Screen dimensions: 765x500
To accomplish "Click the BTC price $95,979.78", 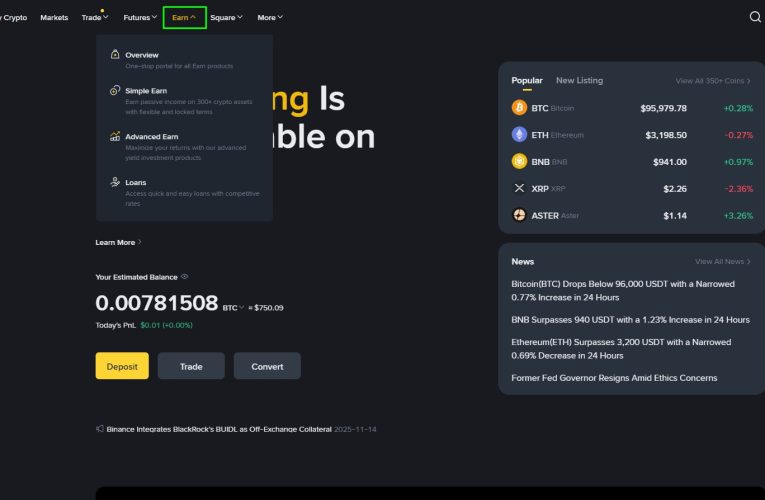I will coord(664,108).
